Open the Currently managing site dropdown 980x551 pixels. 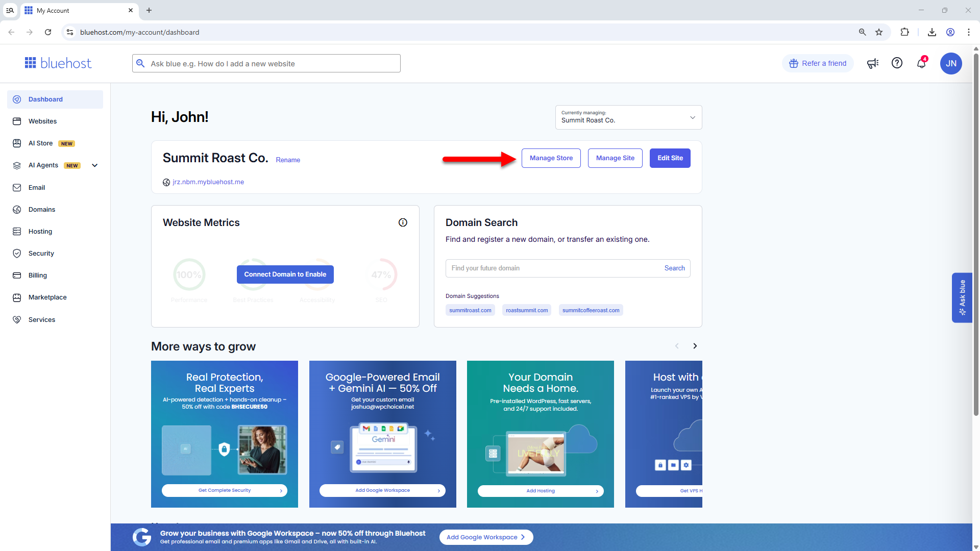(x=628, y=117)
